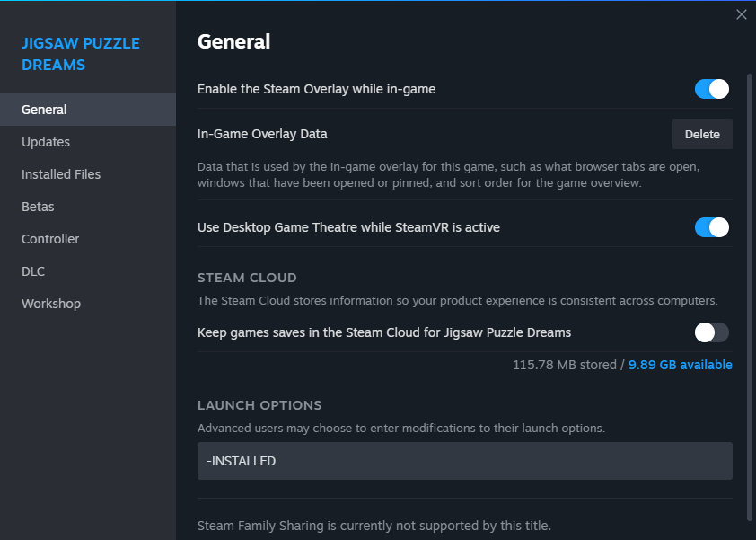Click the Launch Options section header

[259, 405]
